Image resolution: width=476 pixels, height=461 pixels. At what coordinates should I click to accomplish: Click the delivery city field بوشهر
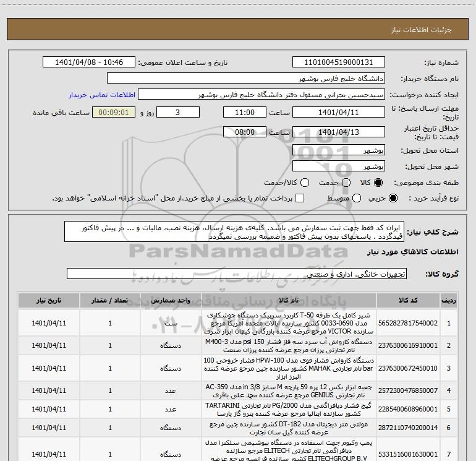pos(339,166)
